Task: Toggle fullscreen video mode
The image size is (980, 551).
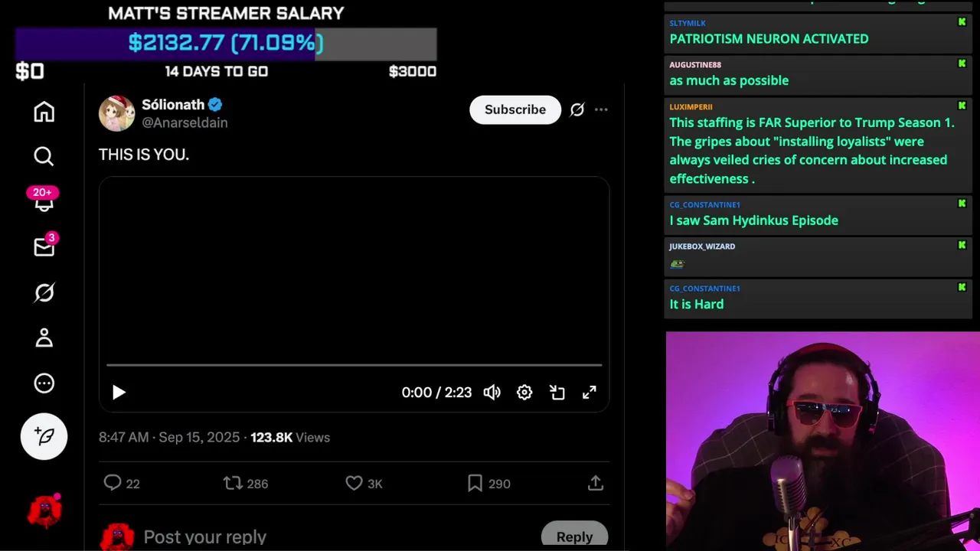Action: tap(590, 393)
